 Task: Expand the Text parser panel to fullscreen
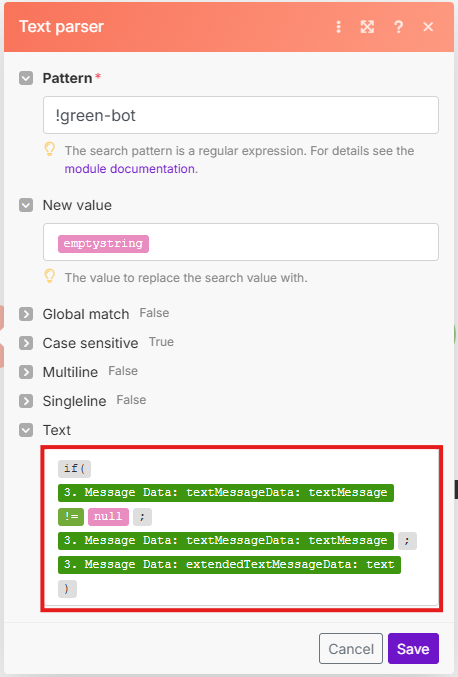tap(367, 27)
